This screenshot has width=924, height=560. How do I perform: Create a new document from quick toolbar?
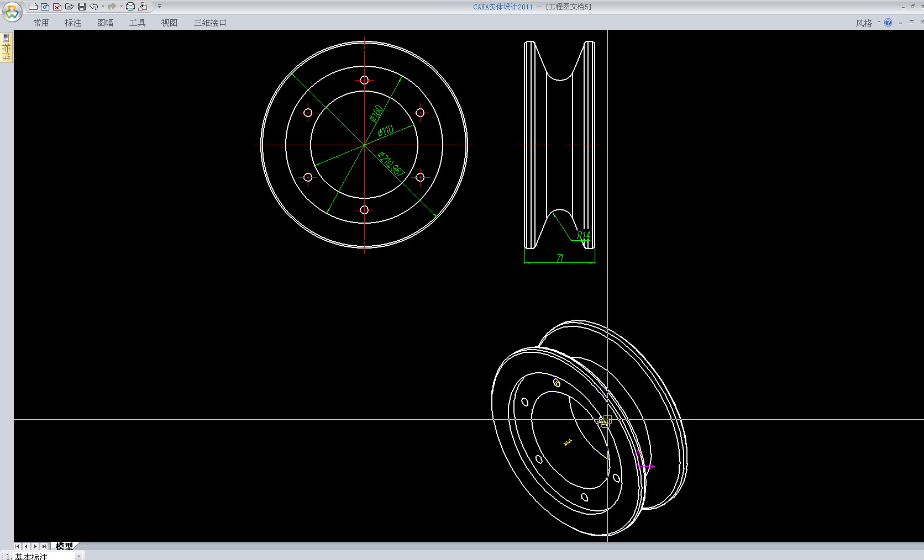pyautogui.click(x=33, y=7)
